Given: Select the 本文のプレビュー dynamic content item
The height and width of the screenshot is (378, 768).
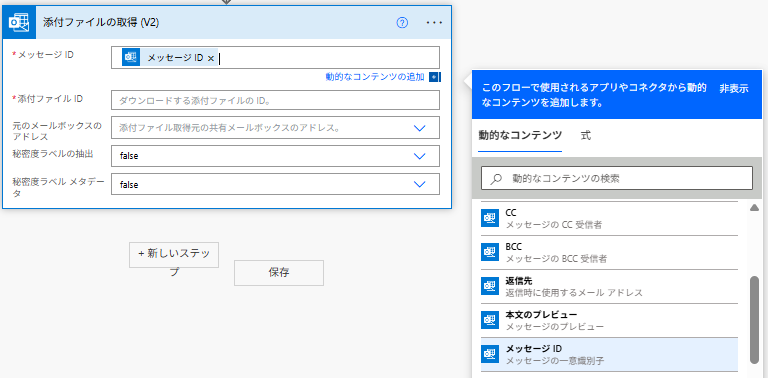Looking at the screenshot, I should coord(609,320).
